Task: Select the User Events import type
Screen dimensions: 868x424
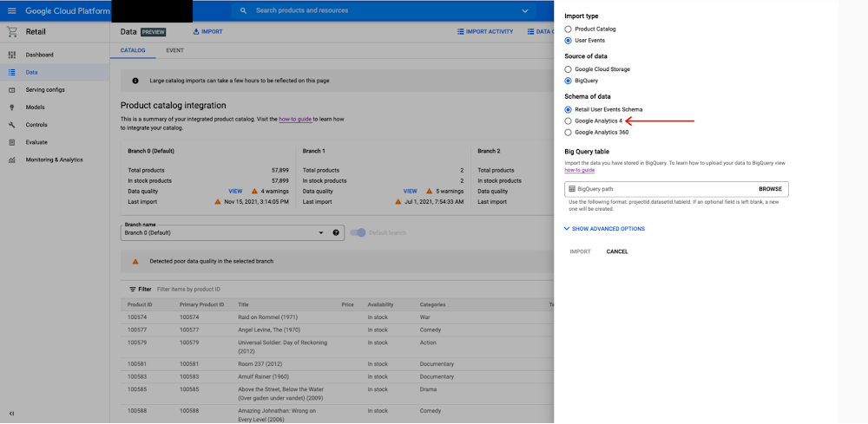Action: (568, 41)
